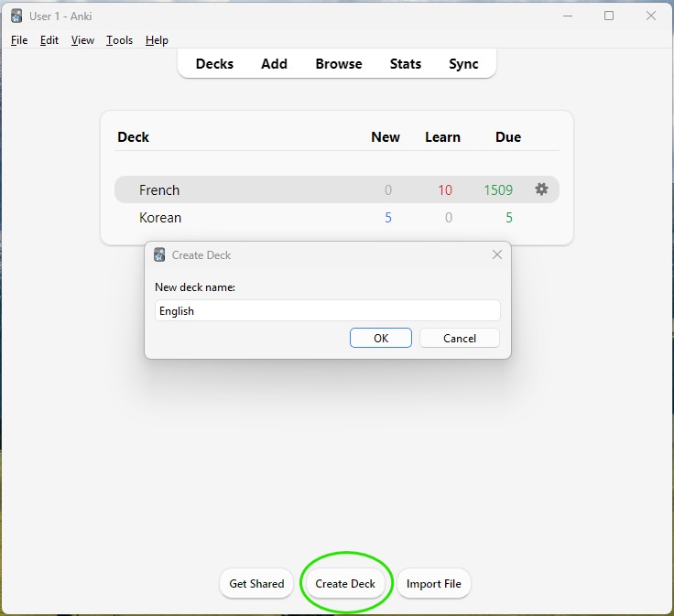Viewport: 674px width, 616px height.
Task: Click the 'New deck name:' label
Action: [195, 287]
